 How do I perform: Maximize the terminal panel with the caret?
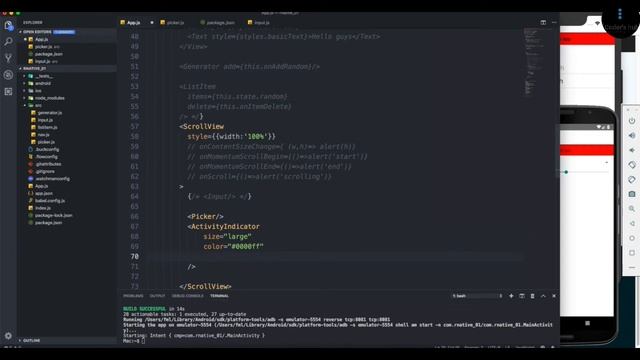(x=543, y=296)
